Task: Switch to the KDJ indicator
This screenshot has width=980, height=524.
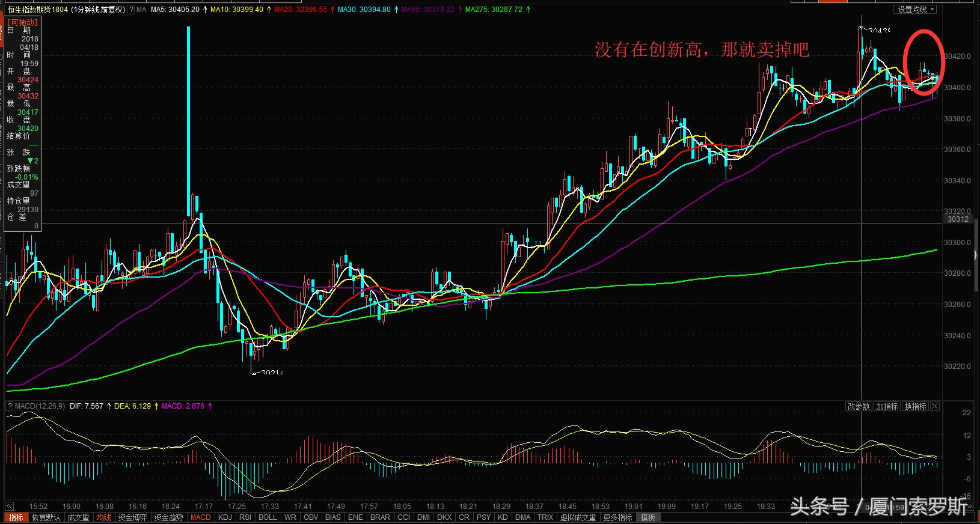Action: click(225, 517)
